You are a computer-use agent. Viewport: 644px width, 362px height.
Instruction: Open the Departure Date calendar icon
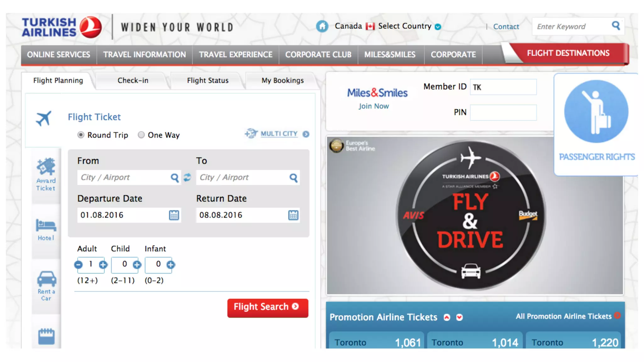pos(174,215)
